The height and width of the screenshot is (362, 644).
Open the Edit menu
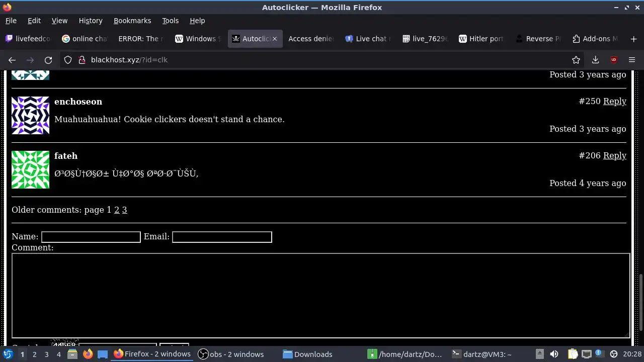(34, 21)
